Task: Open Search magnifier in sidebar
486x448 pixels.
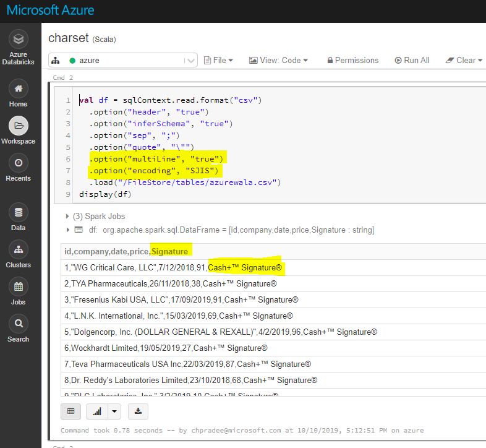Action: [19, 324]
